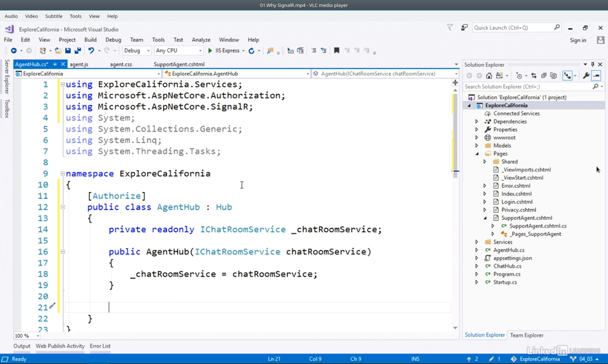
Task: Click the Sign in link
Action: [x=578, y=40]
